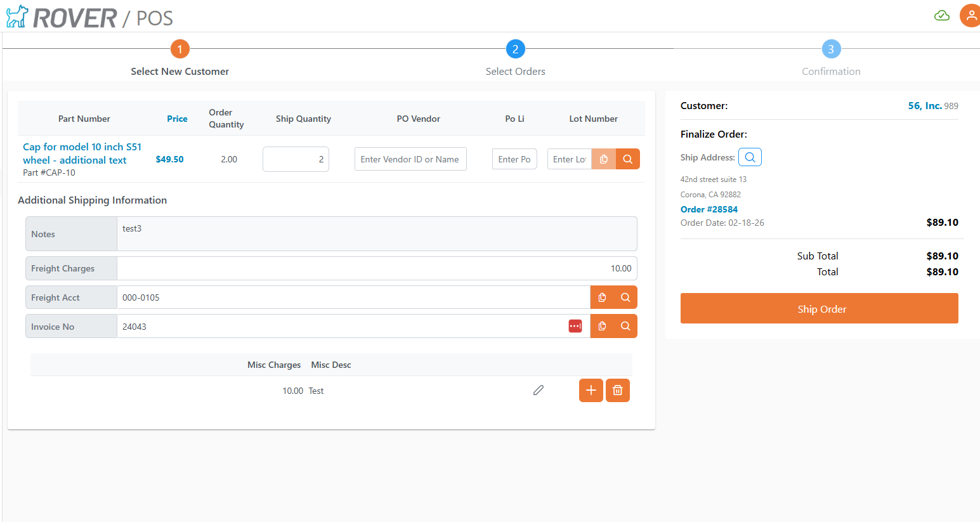Search for a Ship Address
Image resolution: width=980 pixels, height=522 pixels.
[750, 157]
